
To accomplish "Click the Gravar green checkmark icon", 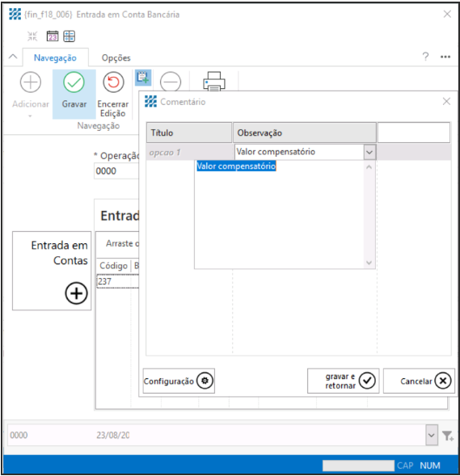I will tap(74, 82).
